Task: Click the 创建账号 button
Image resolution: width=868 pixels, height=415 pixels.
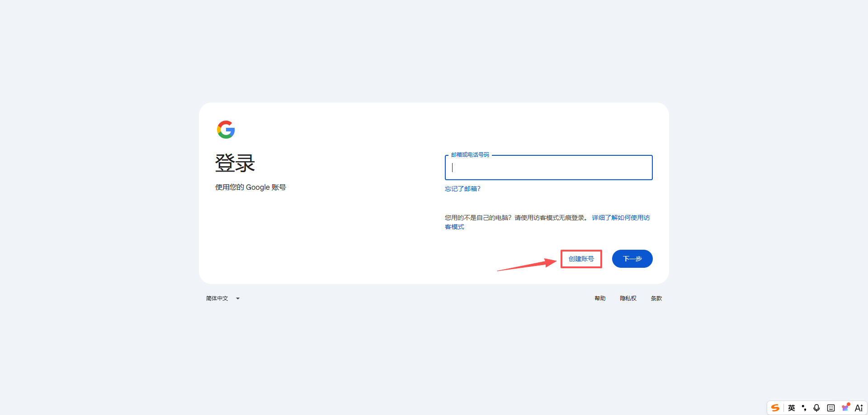Action: pyautogui.click(x=581, y=259)
